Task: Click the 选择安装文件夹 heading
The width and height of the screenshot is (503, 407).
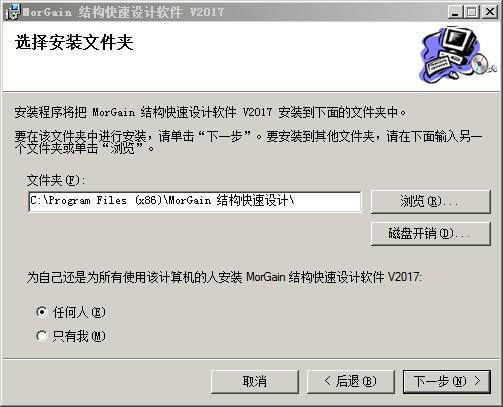Action: [74, 43]
